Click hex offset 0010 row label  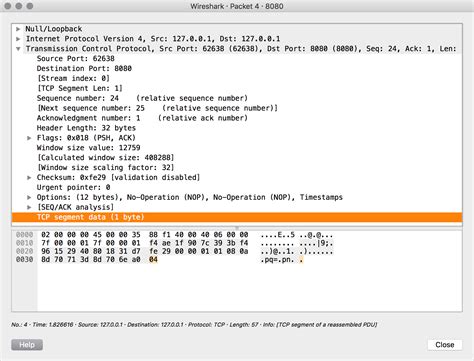point(25,243)
